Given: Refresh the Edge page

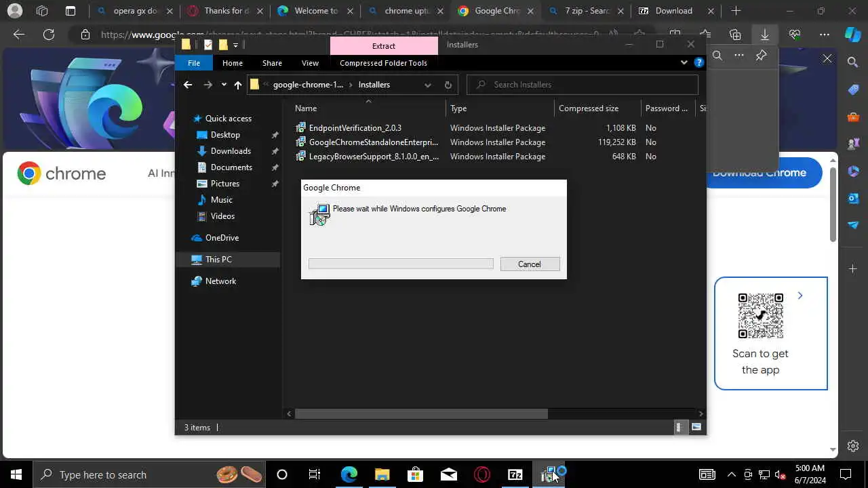Looking at the screenshot, I should pyautogui.click(x=49, y=35).
